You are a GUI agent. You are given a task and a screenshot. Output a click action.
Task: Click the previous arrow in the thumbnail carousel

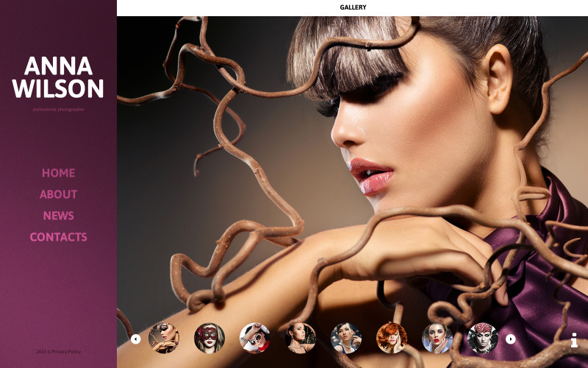click(x=135, y=339)
